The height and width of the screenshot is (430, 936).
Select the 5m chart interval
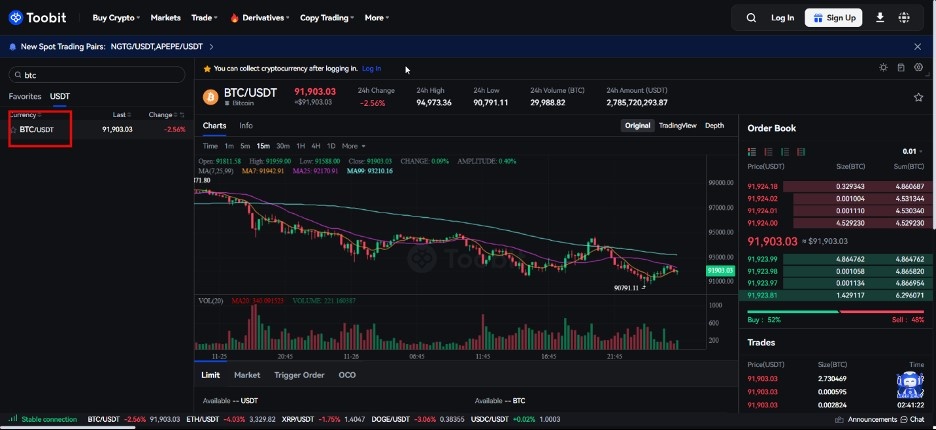245,146
